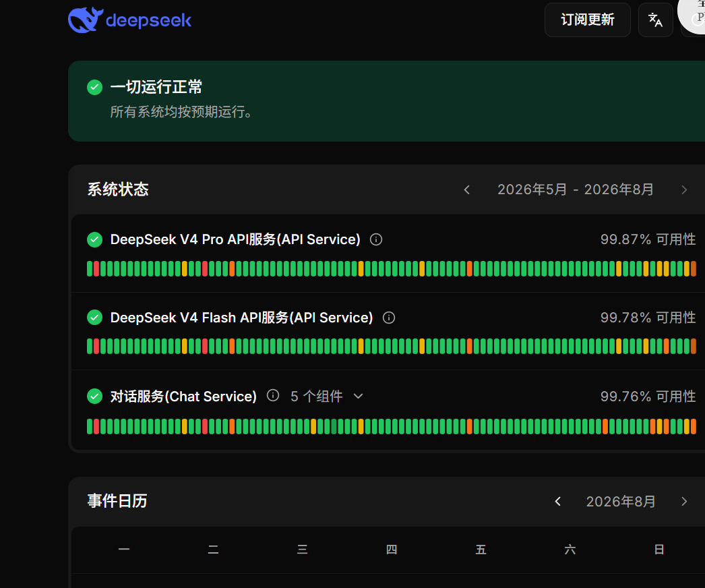
Task: Select 99.78% 可用性 text
Action: pyautogui.click(x=648, y=318)
